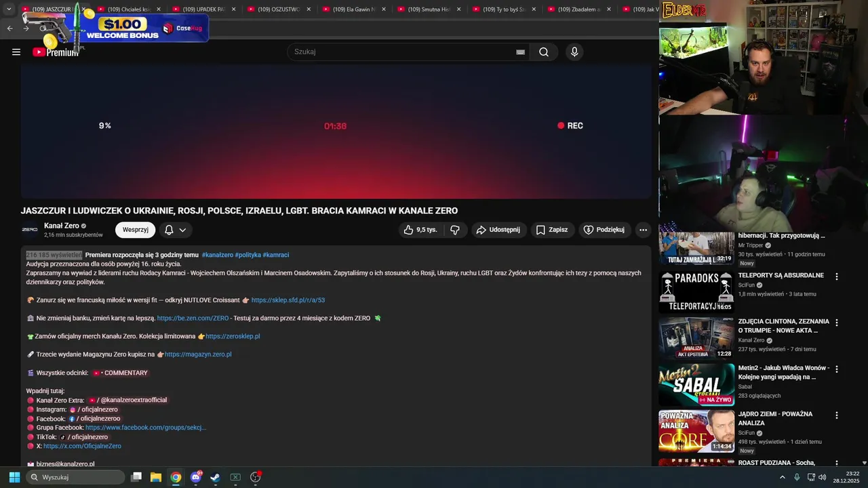
Task: Open Kanał Zero channel avatar
Action: pos(30,230)
